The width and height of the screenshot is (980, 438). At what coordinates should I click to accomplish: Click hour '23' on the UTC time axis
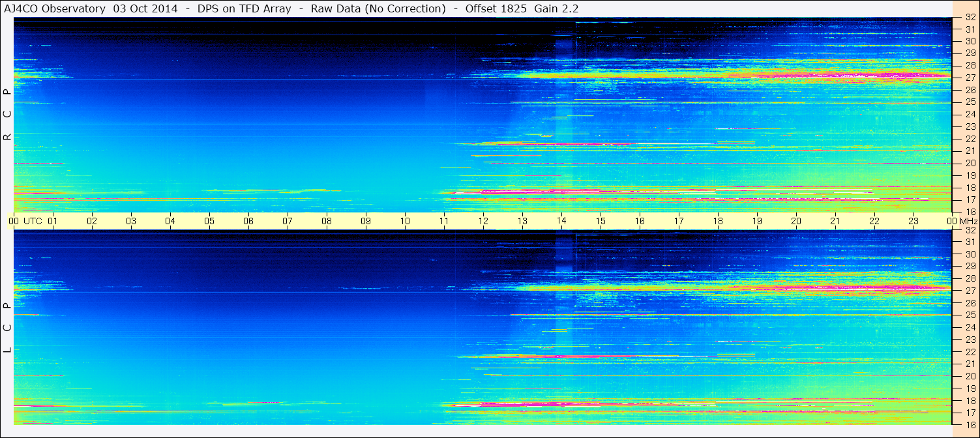pos(913,221)
